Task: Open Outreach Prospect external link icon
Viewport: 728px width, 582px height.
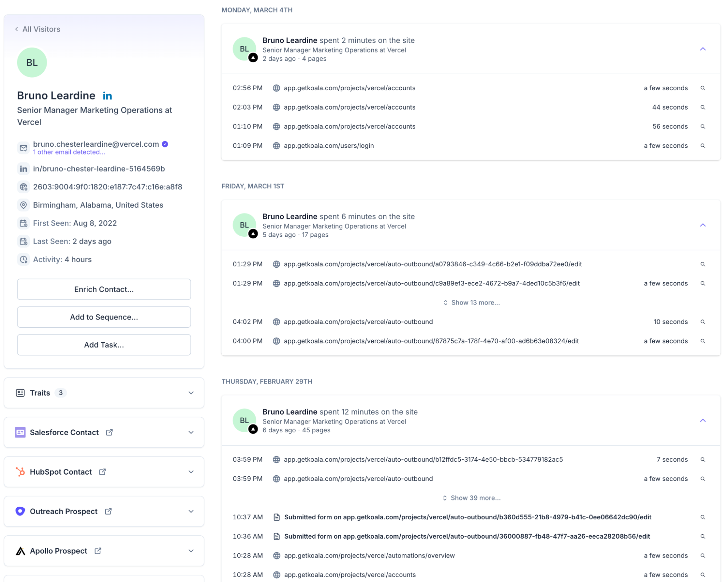Action: [x=108, y=511]
